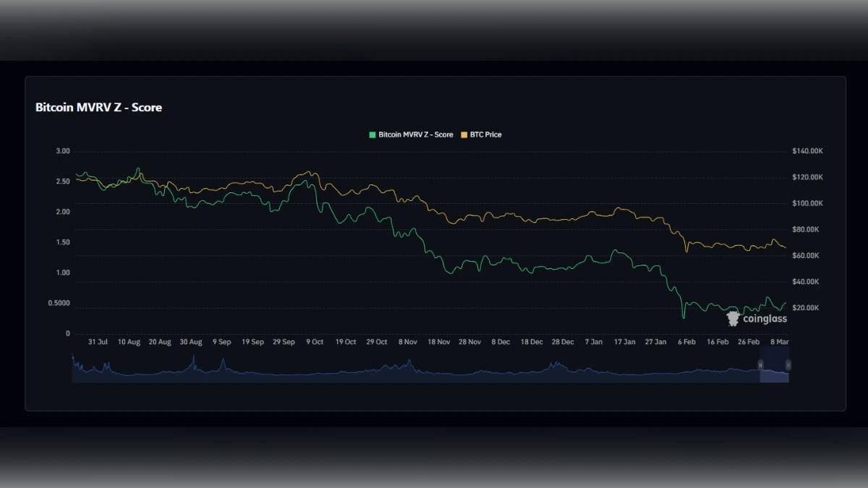
Task: Open chart details by clicking 8 Mar label
Action: 779,341
